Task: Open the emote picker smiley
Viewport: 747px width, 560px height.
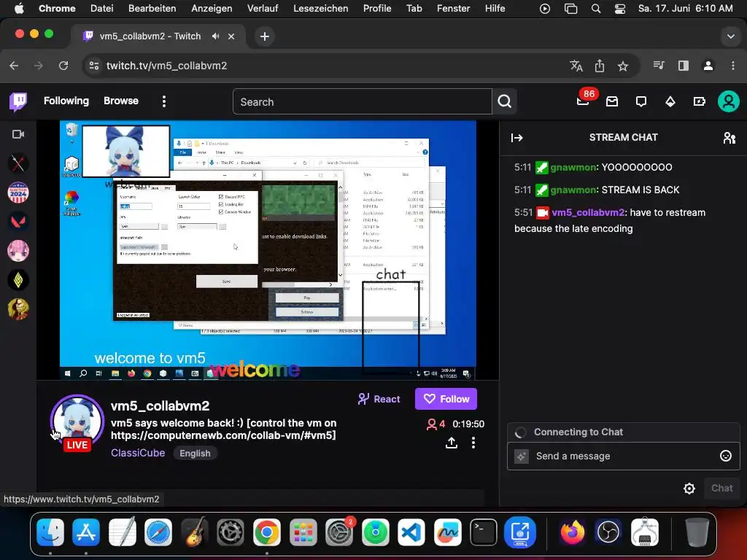Action: pos(725,456)
